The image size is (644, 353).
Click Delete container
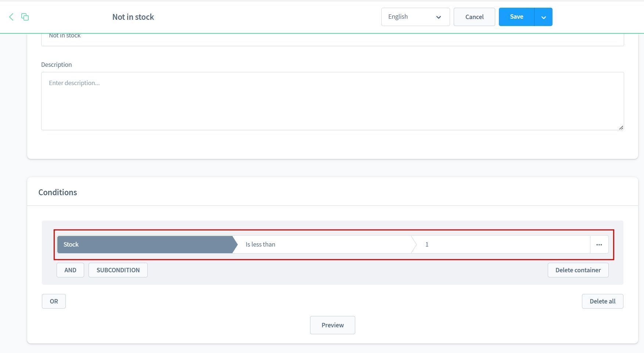pos(578,270)
